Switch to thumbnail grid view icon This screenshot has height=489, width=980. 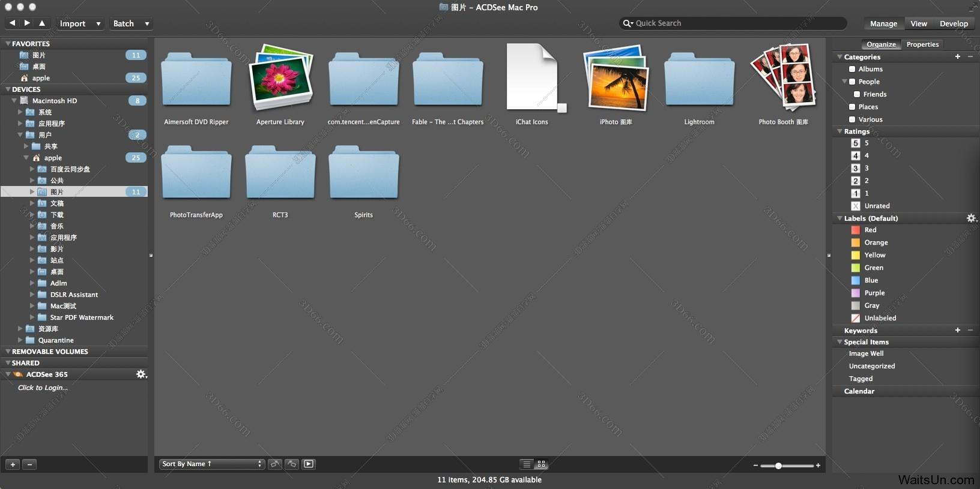click(x=541, y=464)
